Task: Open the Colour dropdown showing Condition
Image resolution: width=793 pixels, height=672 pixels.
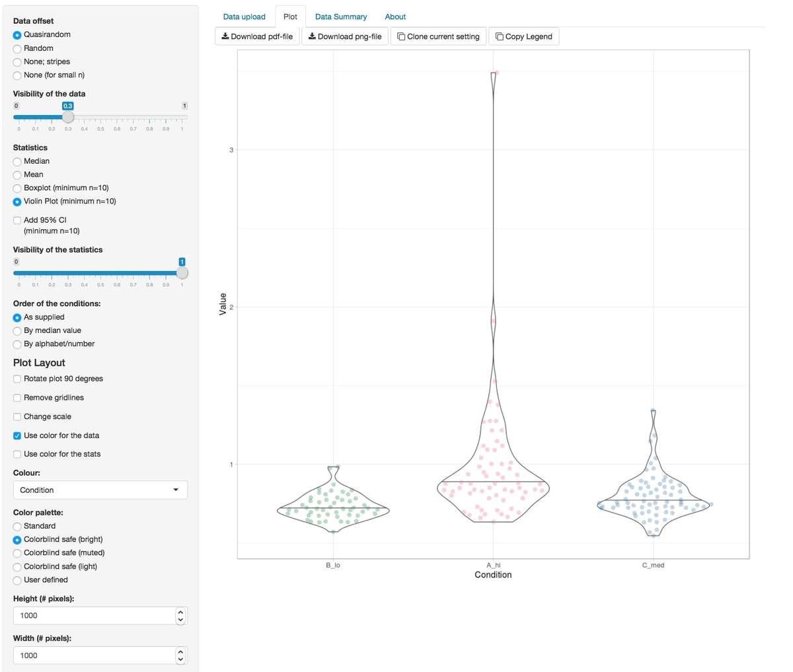Action: point(100,490)
